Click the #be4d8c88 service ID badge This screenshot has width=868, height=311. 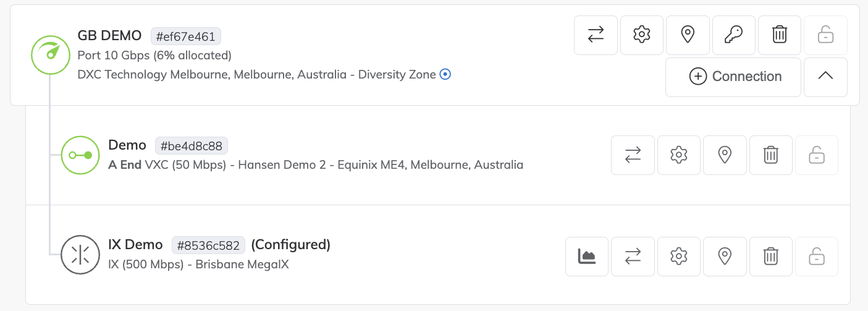192,146
